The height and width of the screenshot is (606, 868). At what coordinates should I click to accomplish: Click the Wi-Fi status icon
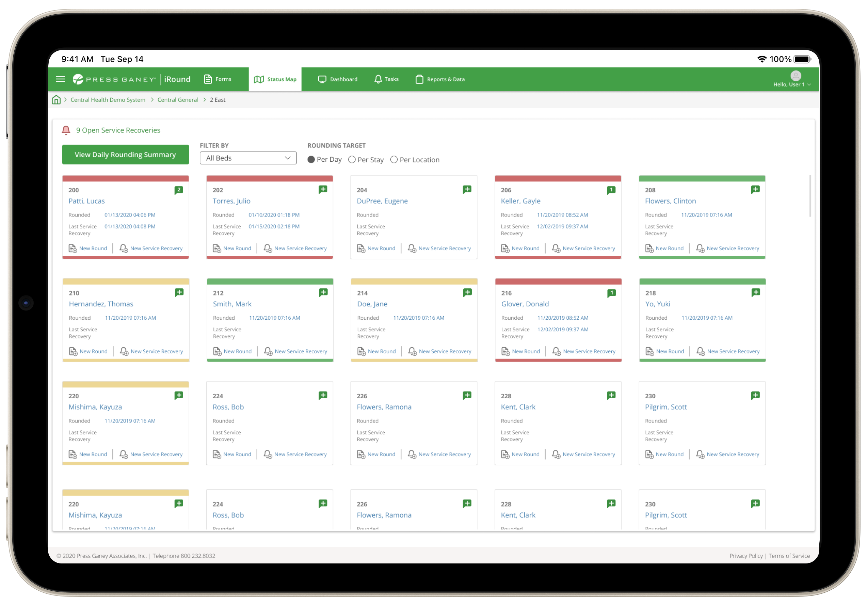click(761, 59)
